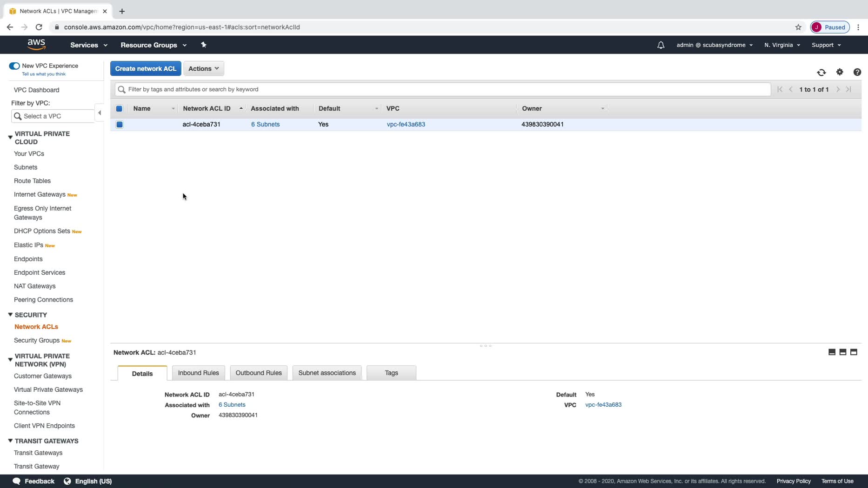Click the browser address bar
The height and width of the screenshot is (488, 868).
pos(419,27)
